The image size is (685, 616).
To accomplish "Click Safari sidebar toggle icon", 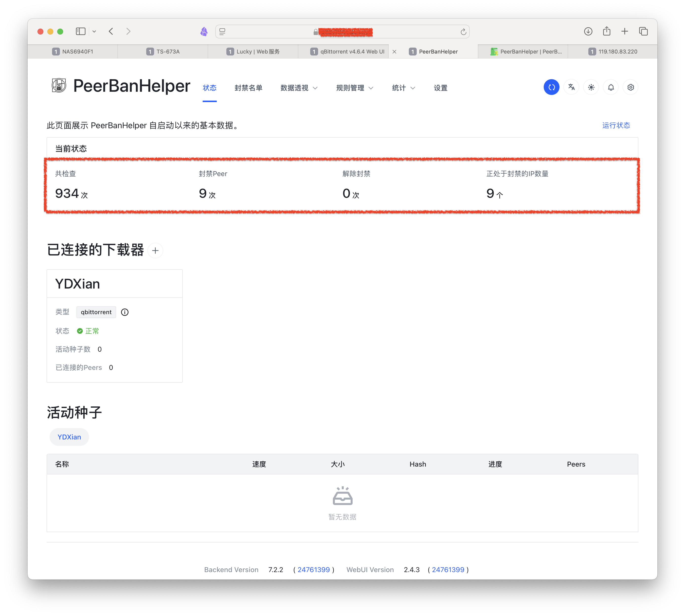I will tap(81, 32).
